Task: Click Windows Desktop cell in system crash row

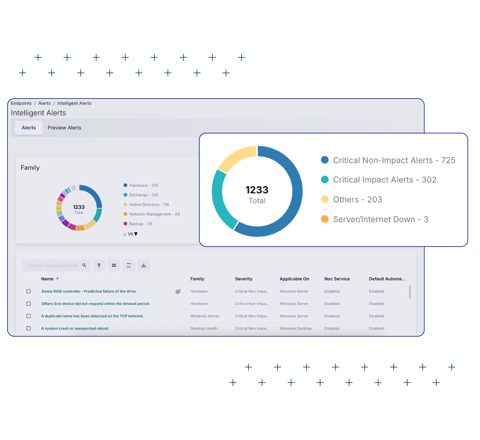Action: (295, 328)
